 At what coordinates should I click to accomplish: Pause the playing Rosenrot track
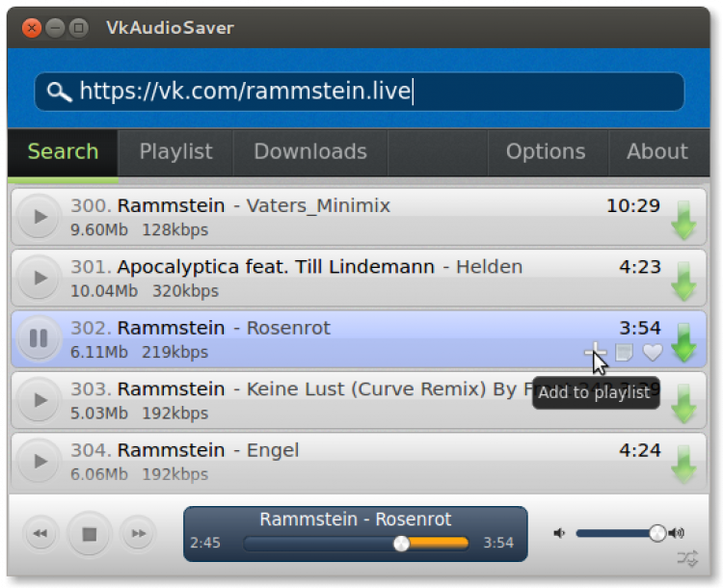pos(39,338)
